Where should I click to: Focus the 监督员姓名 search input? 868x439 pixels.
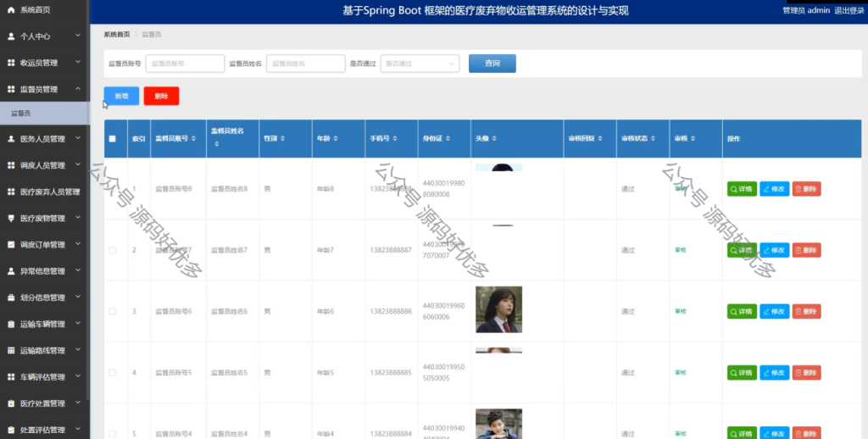(x=305, y=64)
